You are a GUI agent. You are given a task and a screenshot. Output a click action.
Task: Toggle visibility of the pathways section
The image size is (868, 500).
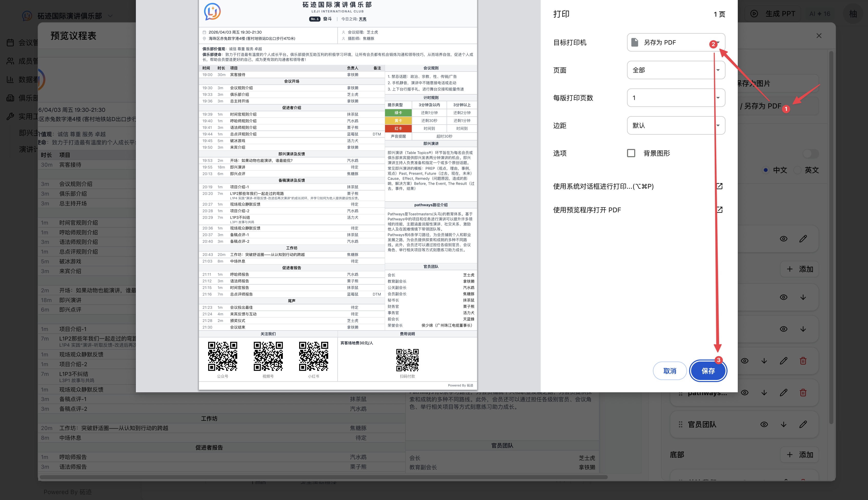(744, 393)
